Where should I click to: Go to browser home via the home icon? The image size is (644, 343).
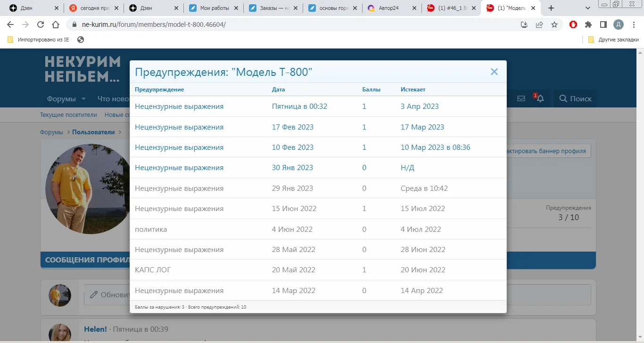55,24
